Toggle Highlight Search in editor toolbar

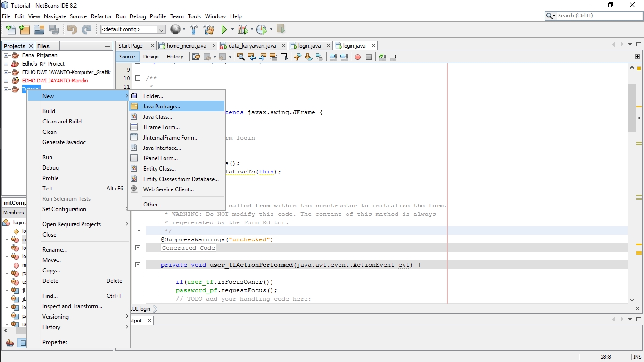[x=273, y=57]
